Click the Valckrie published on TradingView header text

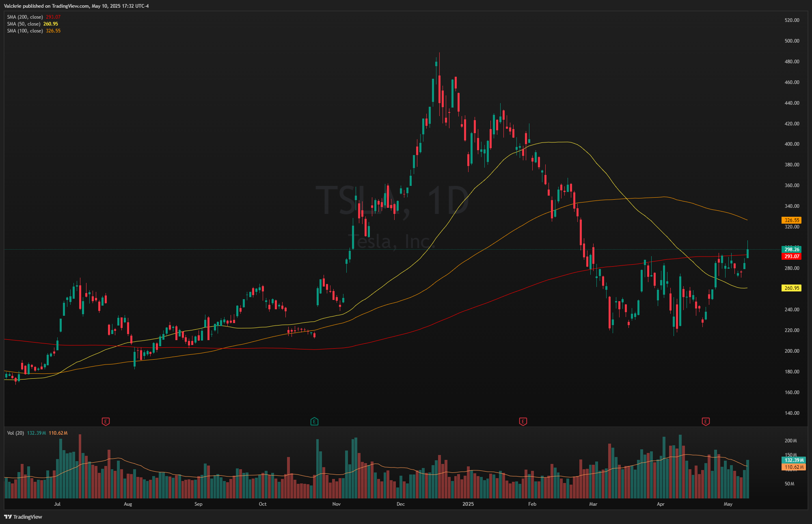(x=76, y=6)
